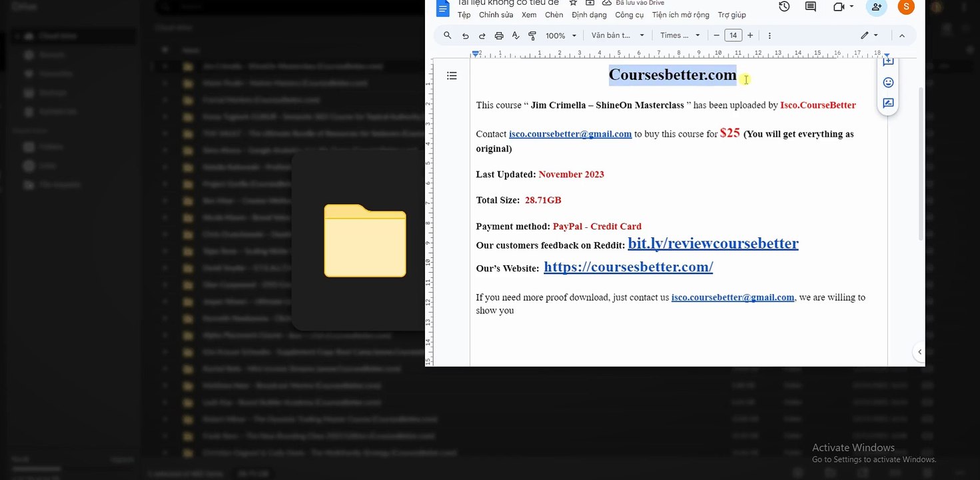The image size is (980, 480).
Task: Increase font size with plus button
Action: click(x=750, y=35)
